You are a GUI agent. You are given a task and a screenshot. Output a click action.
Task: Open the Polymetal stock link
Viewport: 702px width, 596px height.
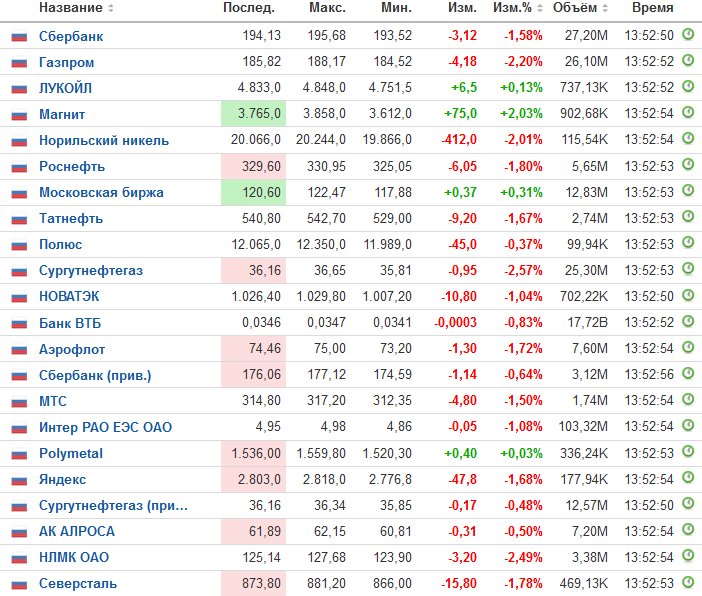pyautogui.click(x=71, y=453)
